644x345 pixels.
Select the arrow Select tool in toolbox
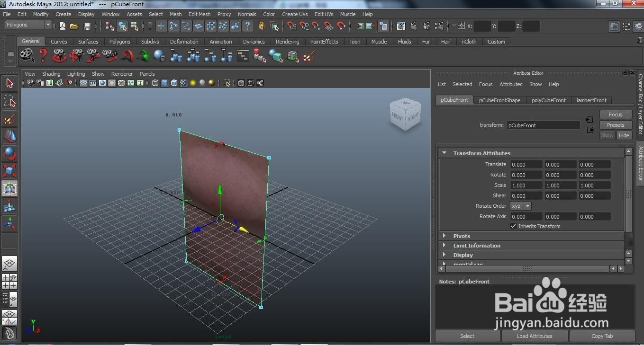9,84
